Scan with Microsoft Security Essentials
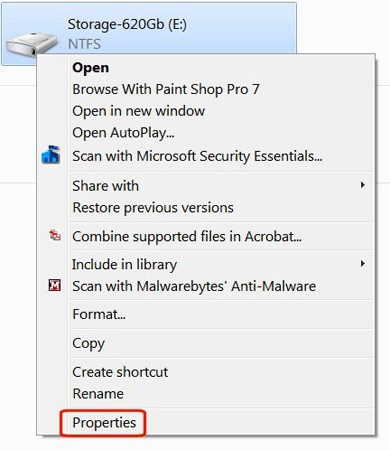This screenshot has width=390, height=450. [x=197, y=156]
